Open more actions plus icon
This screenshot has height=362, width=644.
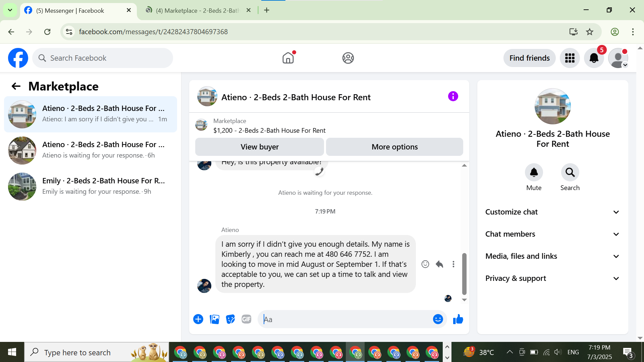198,319
